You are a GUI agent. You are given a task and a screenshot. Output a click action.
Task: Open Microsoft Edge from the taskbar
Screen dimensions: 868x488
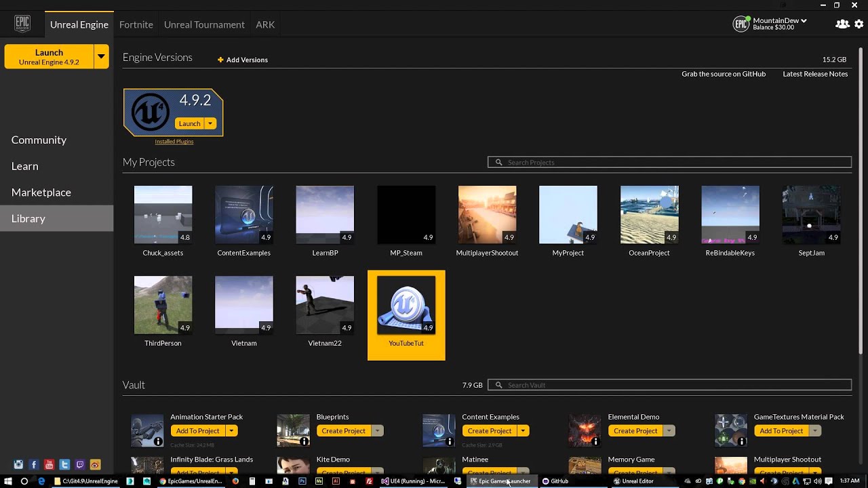pos(41,481)
